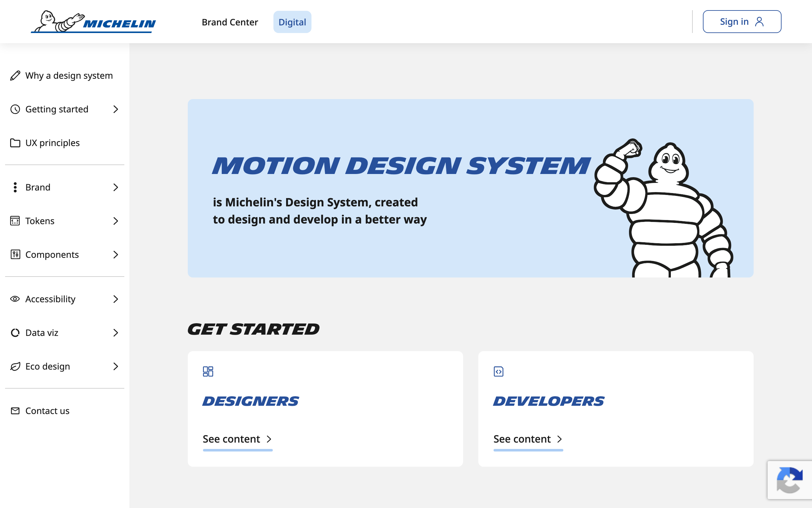812x508 pixels.
Task: Click the Tokens sidebar icon
Action: coord(15,221)
